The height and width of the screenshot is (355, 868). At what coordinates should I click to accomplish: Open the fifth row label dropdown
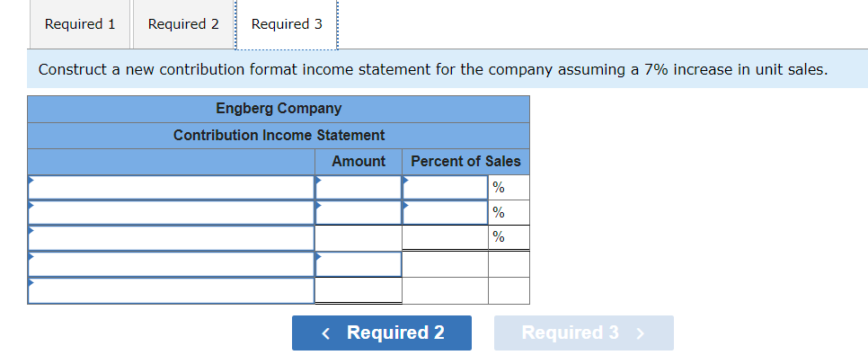(x=171, y=291)
